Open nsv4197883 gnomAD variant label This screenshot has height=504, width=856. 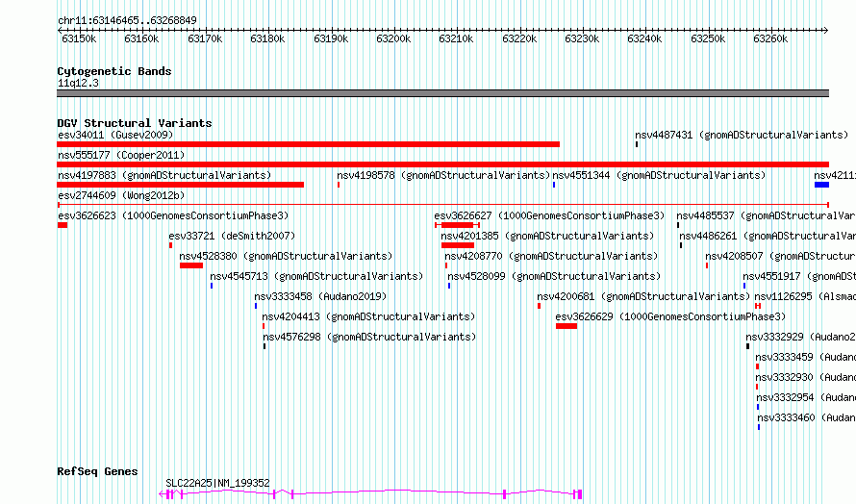click(x=164, y=175)
